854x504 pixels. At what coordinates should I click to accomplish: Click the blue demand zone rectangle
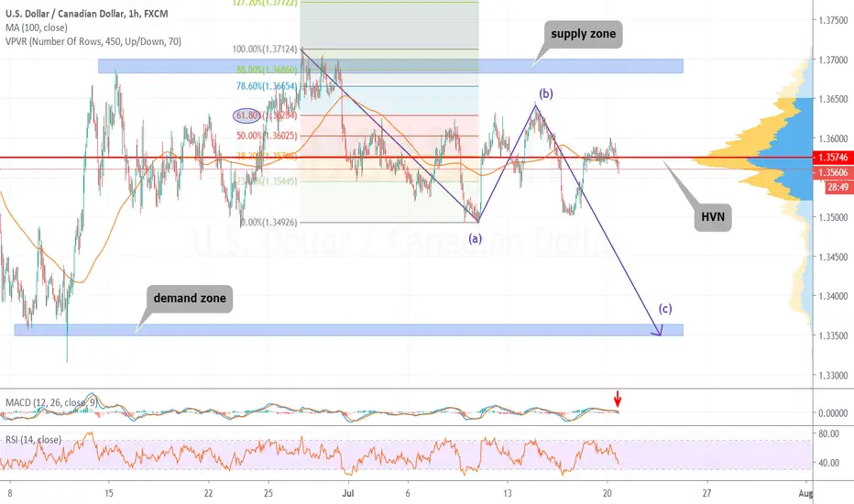[348, 330]
